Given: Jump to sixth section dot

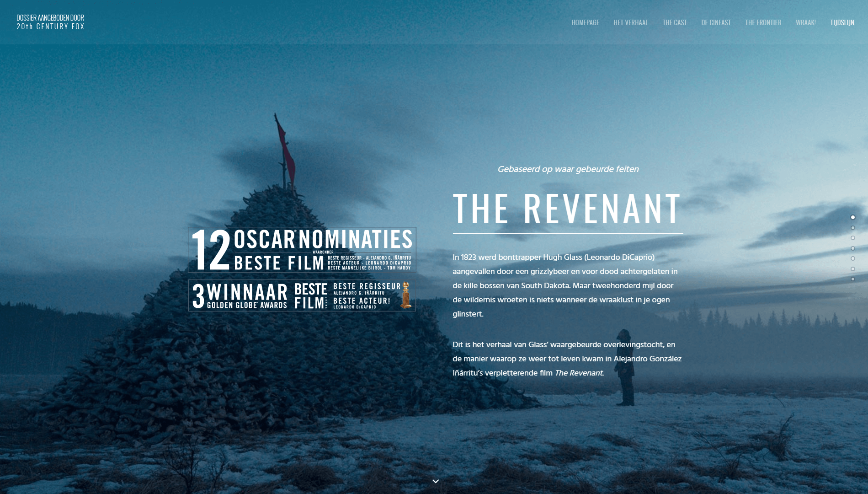Looking at the screenshot, I should tap(852, 269).
